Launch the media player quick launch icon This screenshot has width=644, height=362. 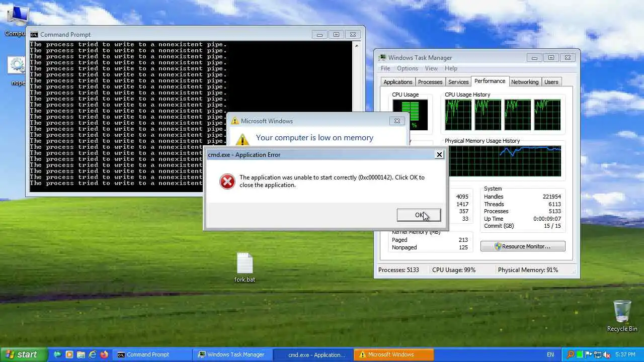coord(69,354)
